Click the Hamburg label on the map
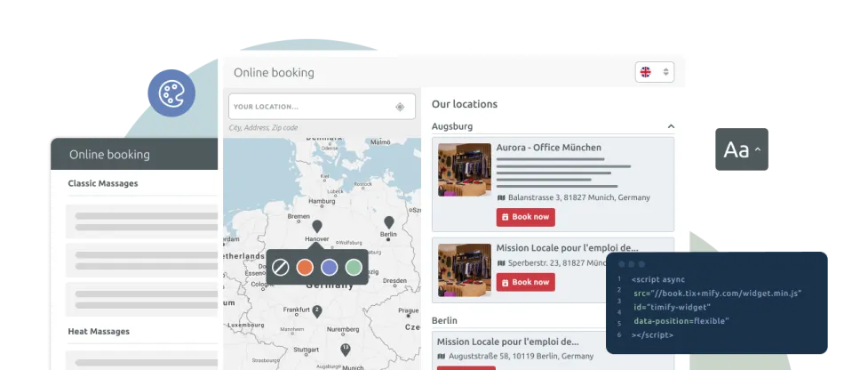This screenshot has height=370, width=868. click(x=322, y=202)
